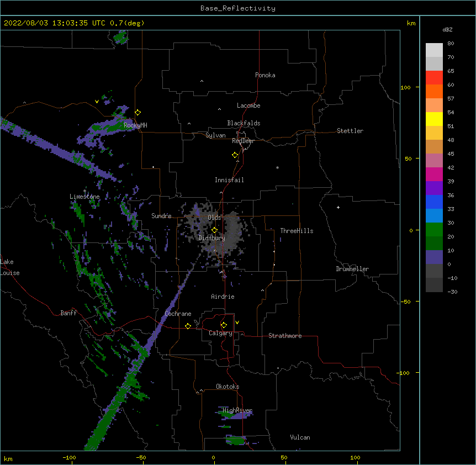The width and height of the screenshot is (476, 465).
Task: Click the Innisfail label
Action: tap(229, 180)
